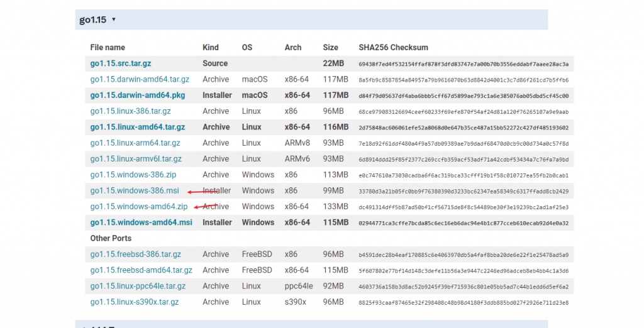Download go1.15.src.tar.gz
This screenshot has width=644, height=328.
(121, 63)
